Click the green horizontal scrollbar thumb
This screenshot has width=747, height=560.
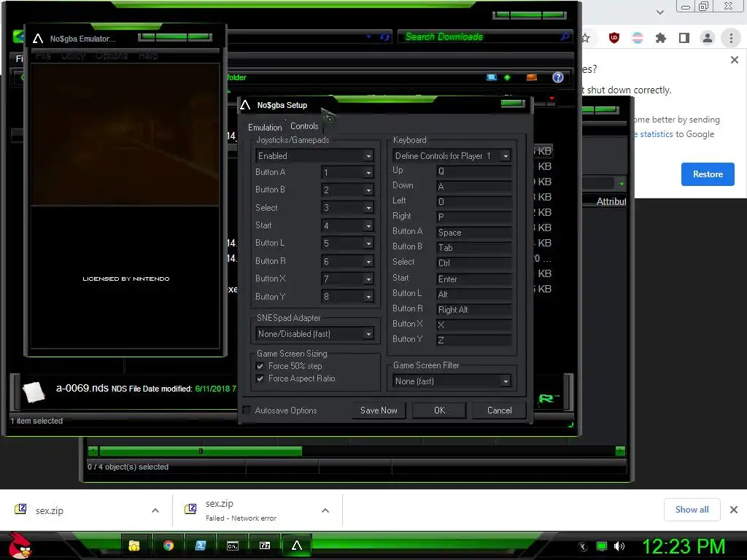point(201,451)
